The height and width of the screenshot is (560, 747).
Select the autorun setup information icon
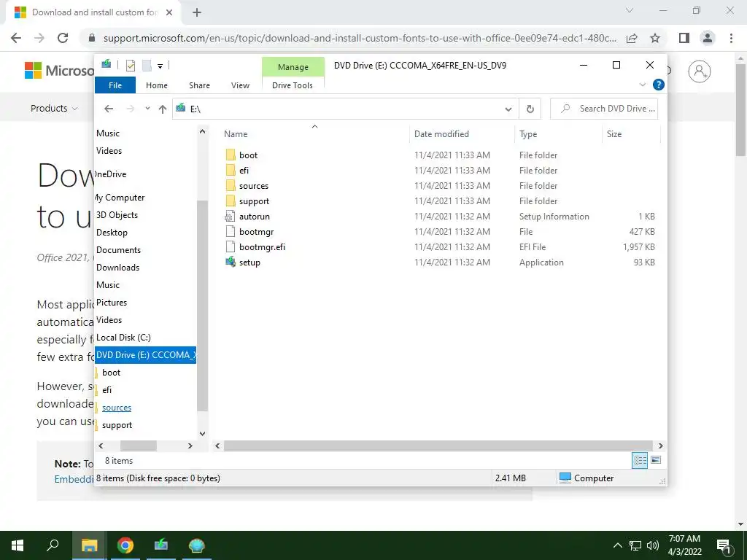pos(230,216)
